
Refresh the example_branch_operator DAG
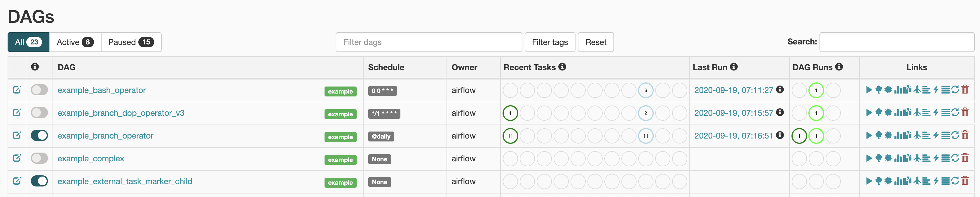click(x=955, y=135)
